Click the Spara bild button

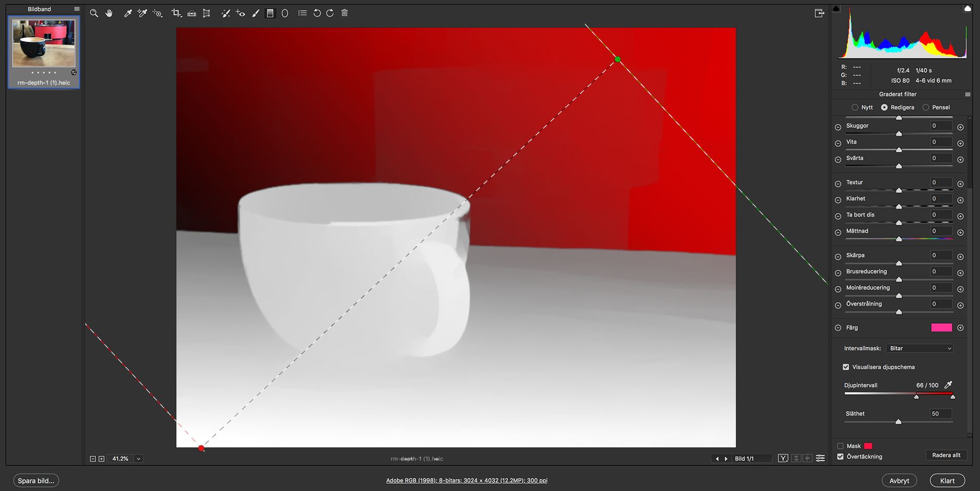pyautogui.click(x=36, y=481)
